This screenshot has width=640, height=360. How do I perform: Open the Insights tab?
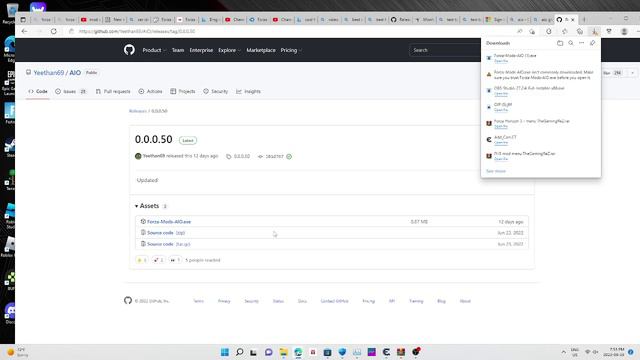[248, 91]
